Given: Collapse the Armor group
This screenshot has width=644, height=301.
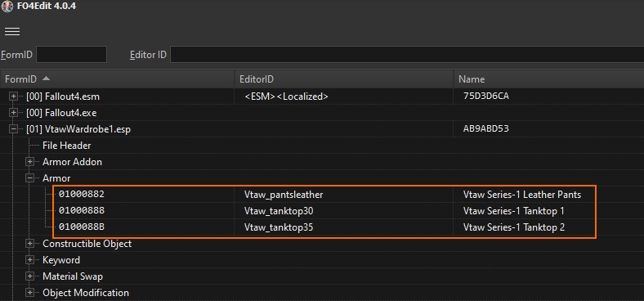Looking at the screenshot, I should 29,178.
